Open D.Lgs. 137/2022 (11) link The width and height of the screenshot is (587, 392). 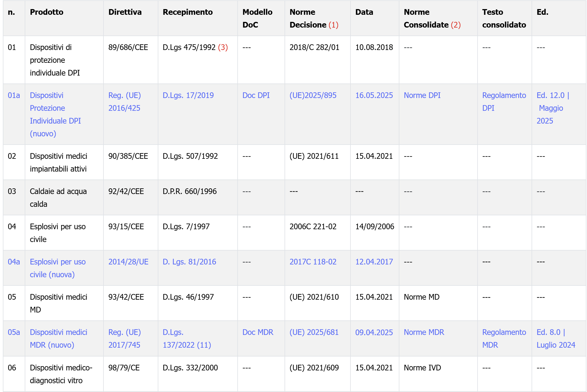(187, 339)
